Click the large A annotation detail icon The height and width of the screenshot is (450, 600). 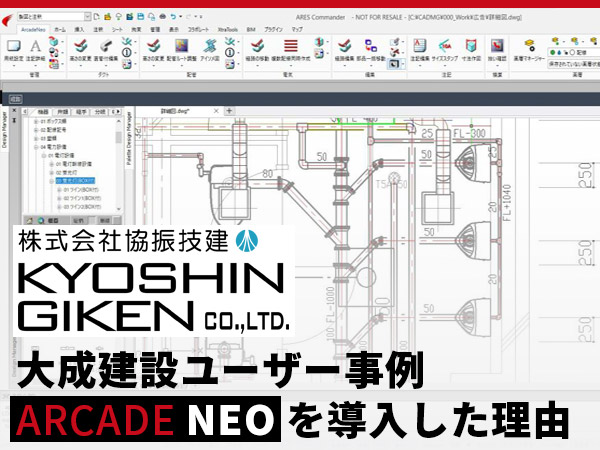coord(35,47)
